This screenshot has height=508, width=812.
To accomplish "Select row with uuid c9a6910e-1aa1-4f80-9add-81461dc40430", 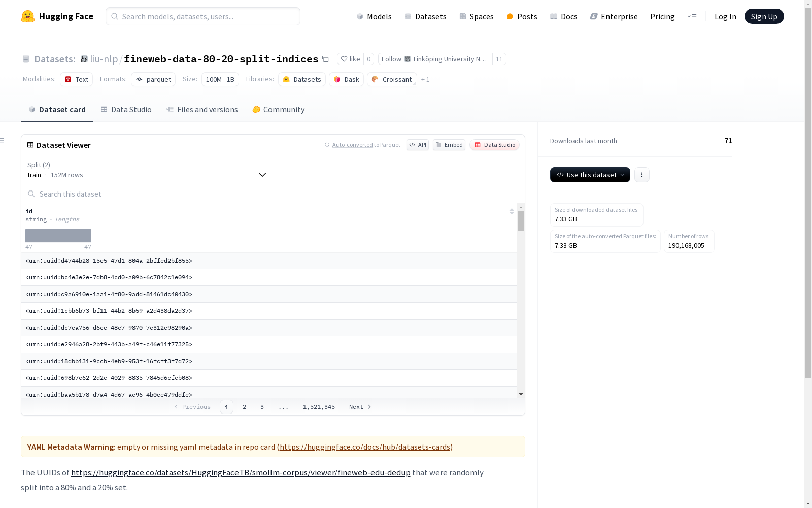I will 269,294.
